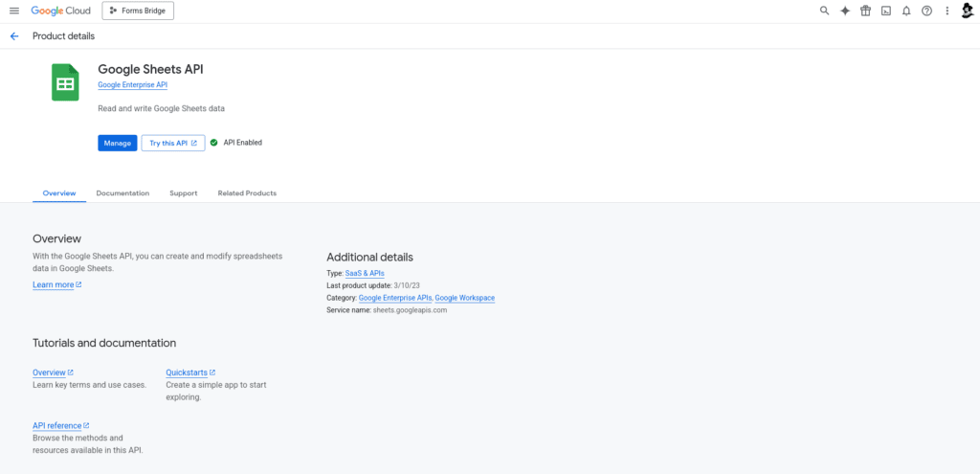Viewport: 980px width, 474px height.
Task: Open the Forms Bridge project selector
Action: pos(138,11)
